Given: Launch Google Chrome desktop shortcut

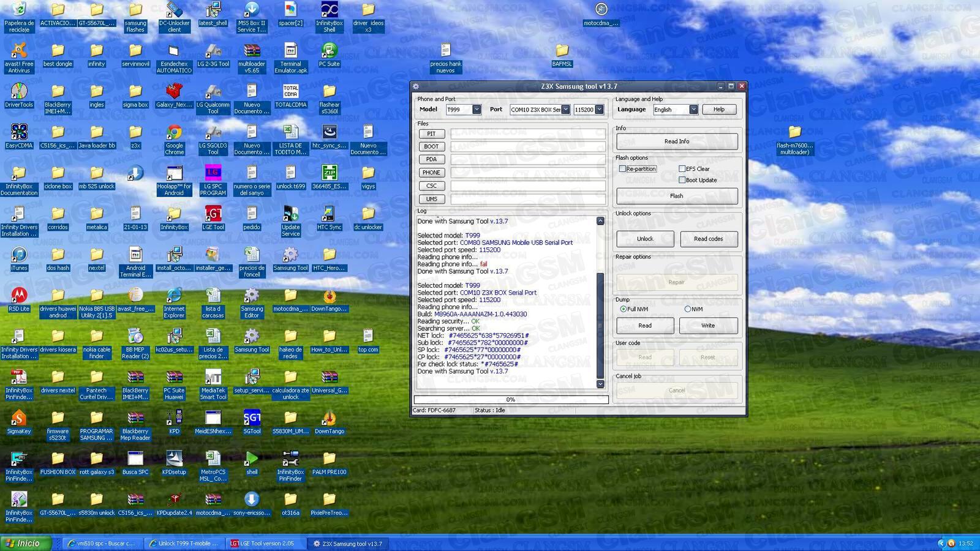Looking at the screenshot, I should (174, 140).
